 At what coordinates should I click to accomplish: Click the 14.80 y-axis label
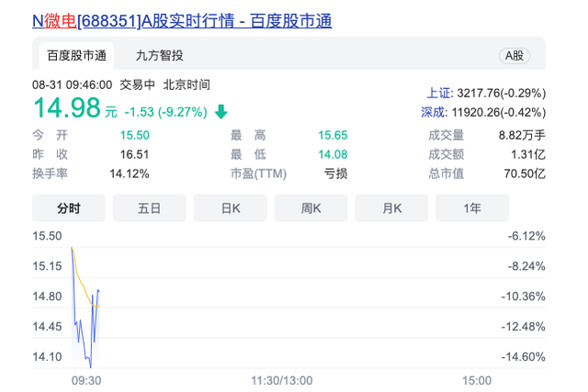[47, 297]
